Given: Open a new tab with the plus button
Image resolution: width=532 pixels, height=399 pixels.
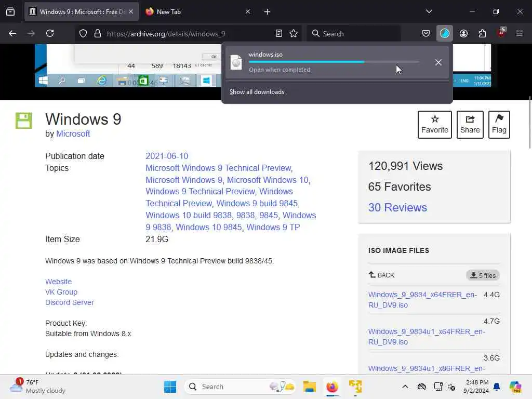Looking at the screenshot, I should tap(268, 11).
